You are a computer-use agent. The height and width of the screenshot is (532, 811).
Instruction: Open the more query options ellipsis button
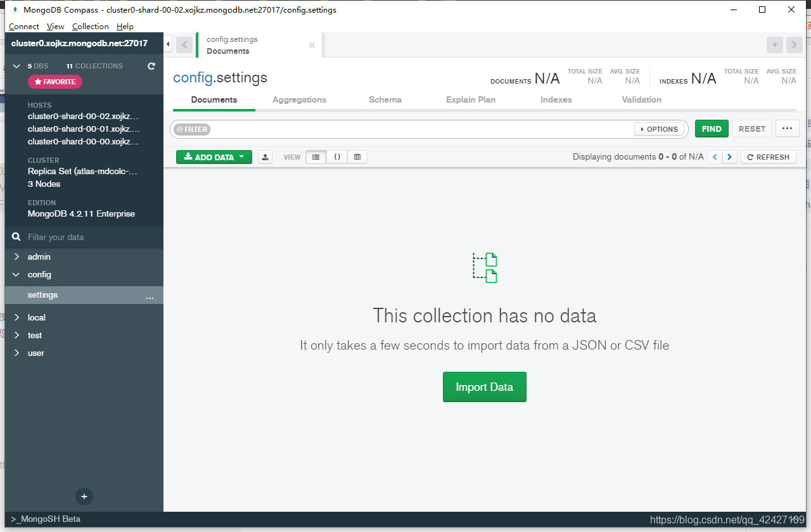[787, 129]
